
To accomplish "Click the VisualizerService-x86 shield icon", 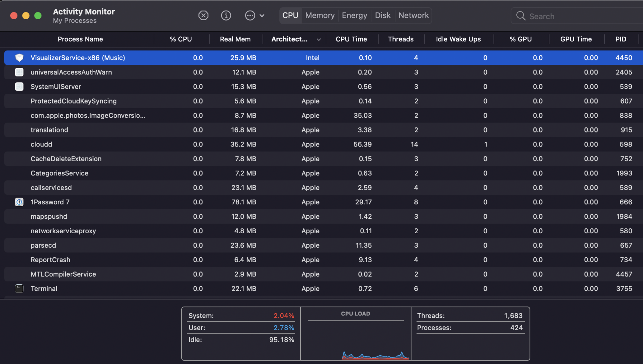I will [19, 58].
